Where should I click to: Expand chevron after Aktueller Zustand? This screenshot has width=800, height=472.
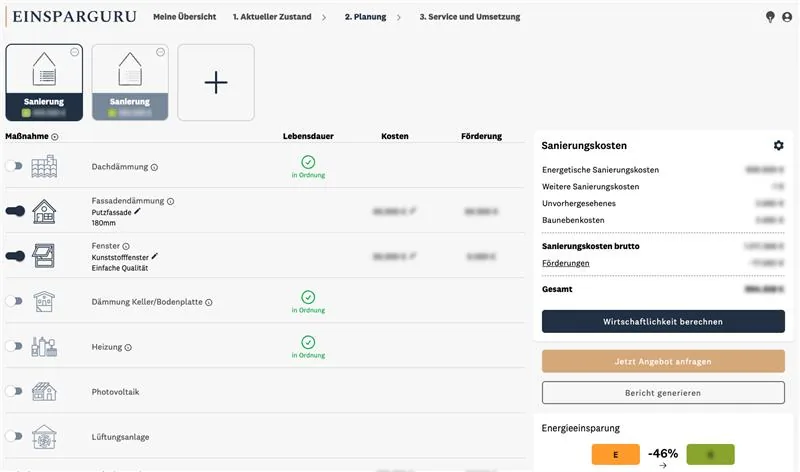pos(324,17)
